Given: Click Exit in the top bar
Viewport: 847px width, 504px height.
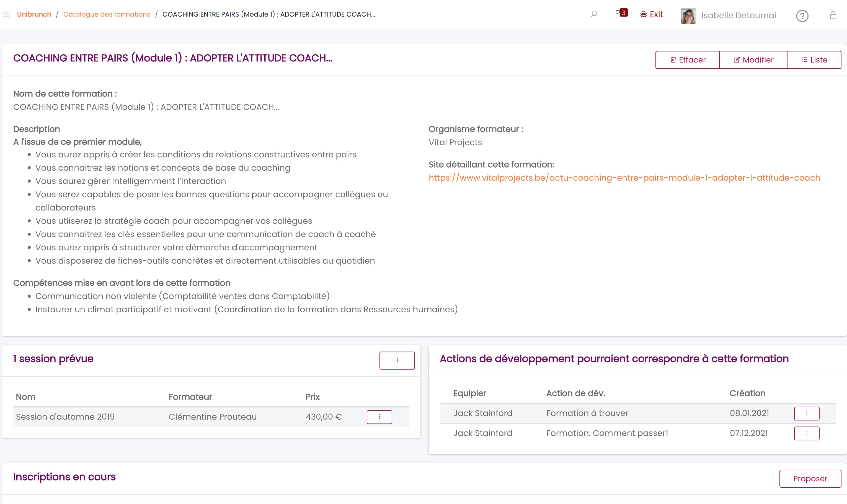Looking at the screenshot, I should tap(652, 14).
